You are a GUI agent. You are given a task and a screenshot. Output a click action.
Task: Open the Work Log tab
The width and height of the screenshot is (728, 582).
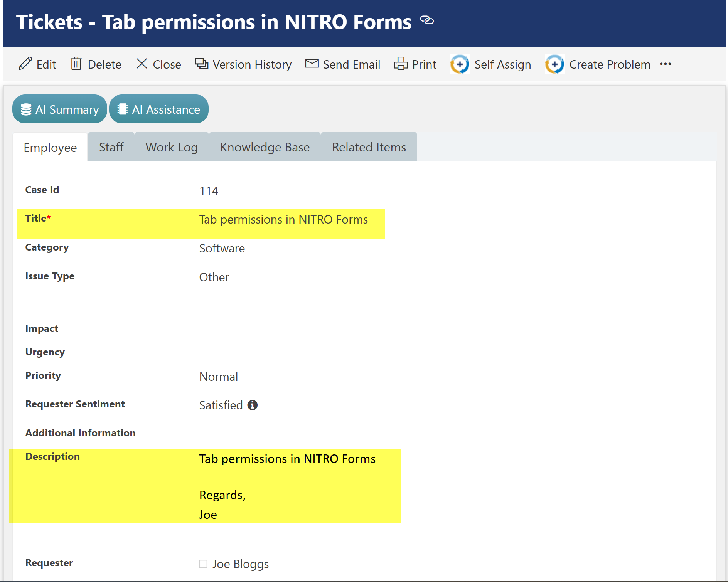(x=172, y=147)
